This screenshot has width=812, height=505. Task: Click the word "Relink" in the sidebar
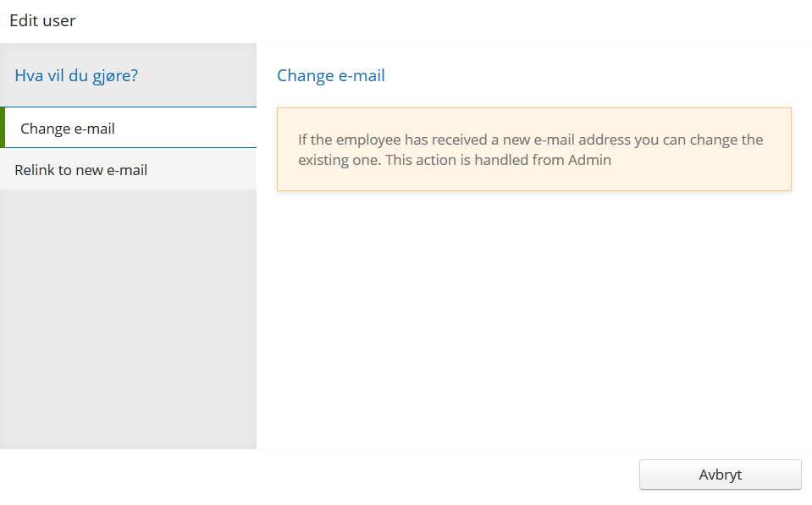[x=34, y=170]
